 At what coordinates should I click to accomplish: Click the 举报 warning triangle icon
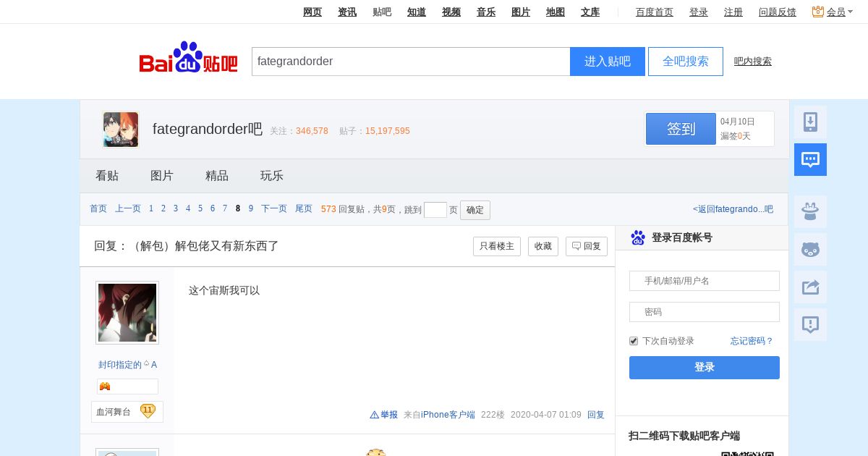374,415
